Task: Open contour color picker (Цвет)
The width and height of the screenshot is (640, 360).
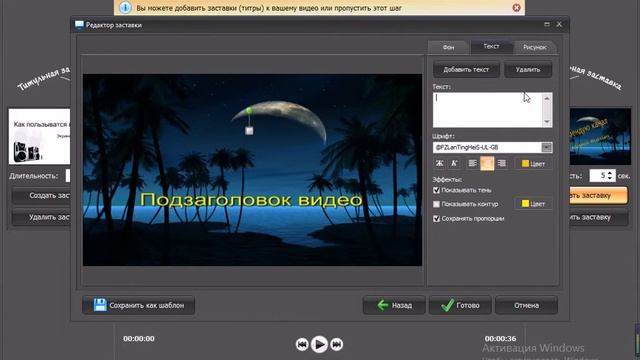Action: pyautogui.click(x=533, y=204)
